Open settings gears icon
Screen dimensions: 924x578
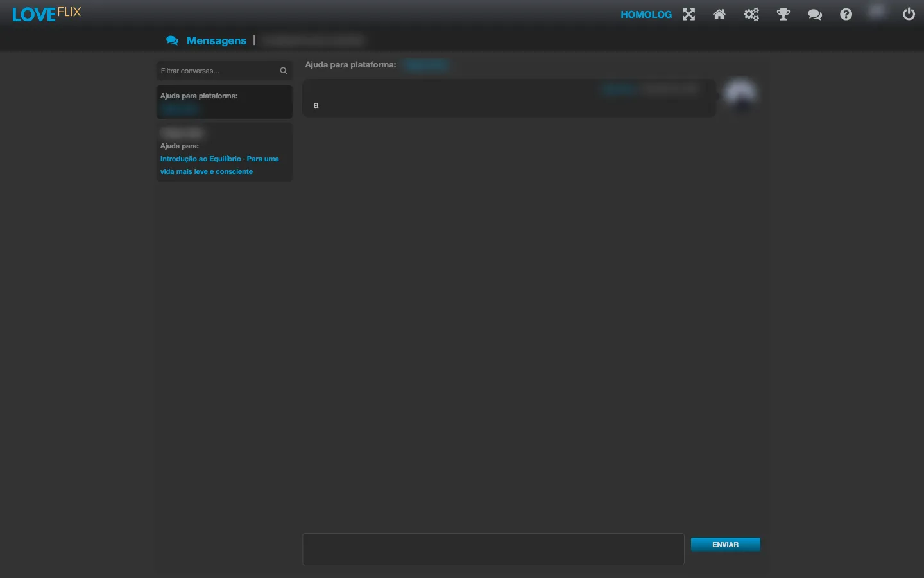[751, 14]
